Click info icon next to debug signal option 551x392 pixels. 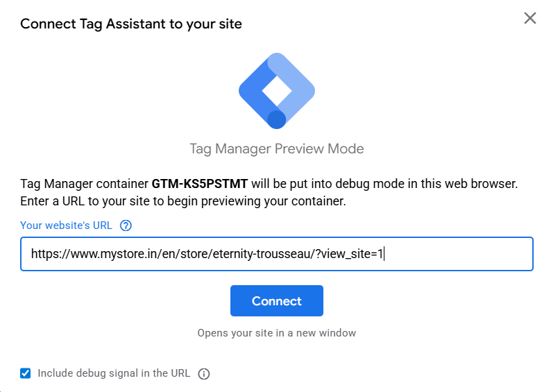(204, 374)
